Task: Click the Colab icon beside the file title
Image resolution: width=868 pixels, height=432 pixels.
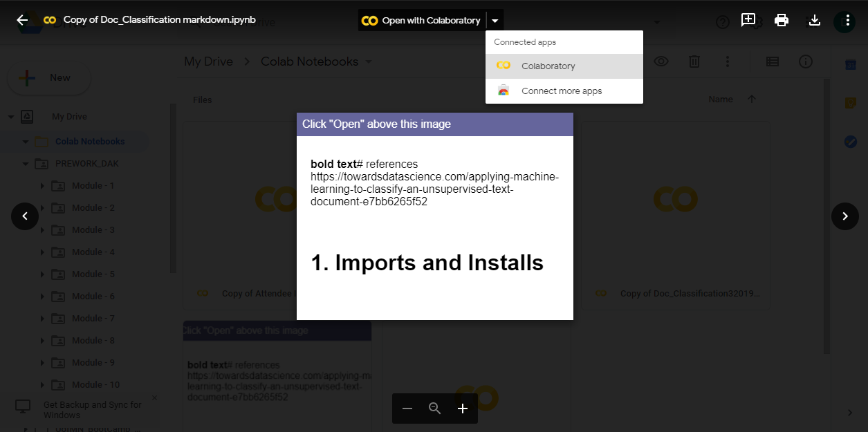Action: tap(49, 20)
